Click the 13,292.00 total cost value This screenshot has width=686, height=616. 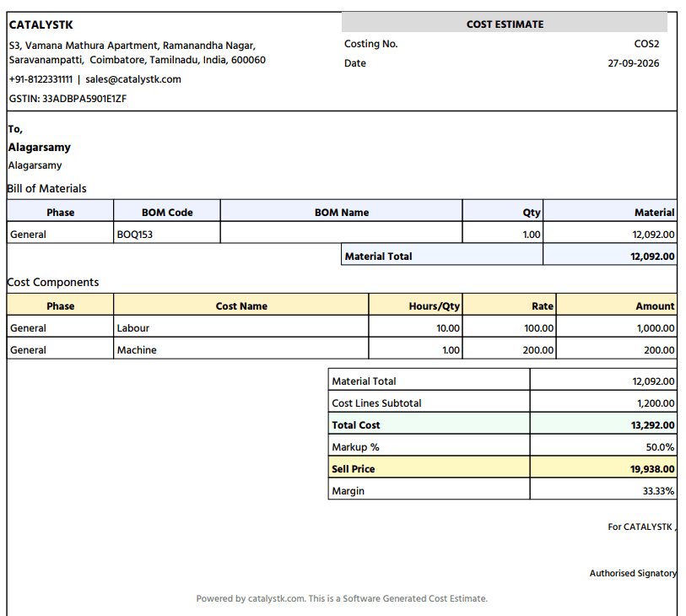[x=652, y=425]
